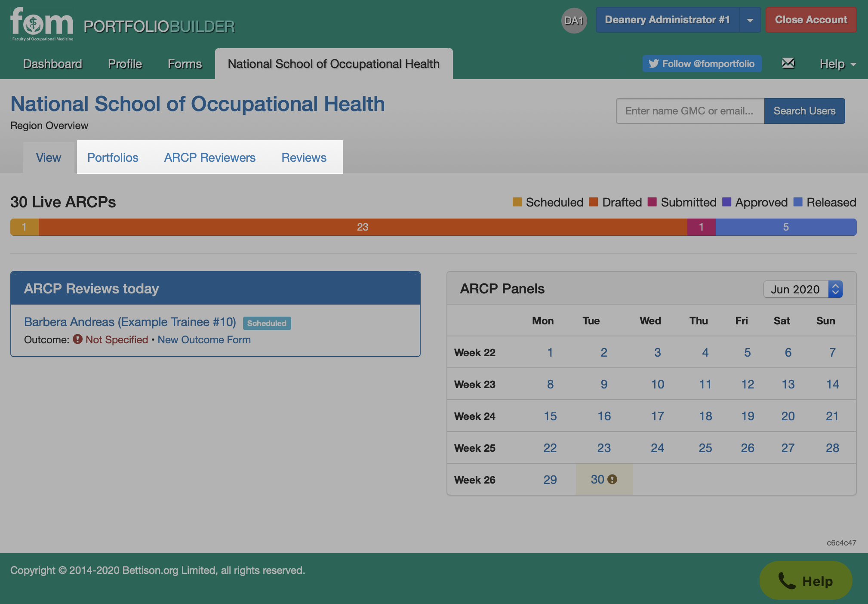The width and height of the screenshot is (868, 604).
Task: Click the Submitted legend color swatch
Action: click(x=652, y=202)
